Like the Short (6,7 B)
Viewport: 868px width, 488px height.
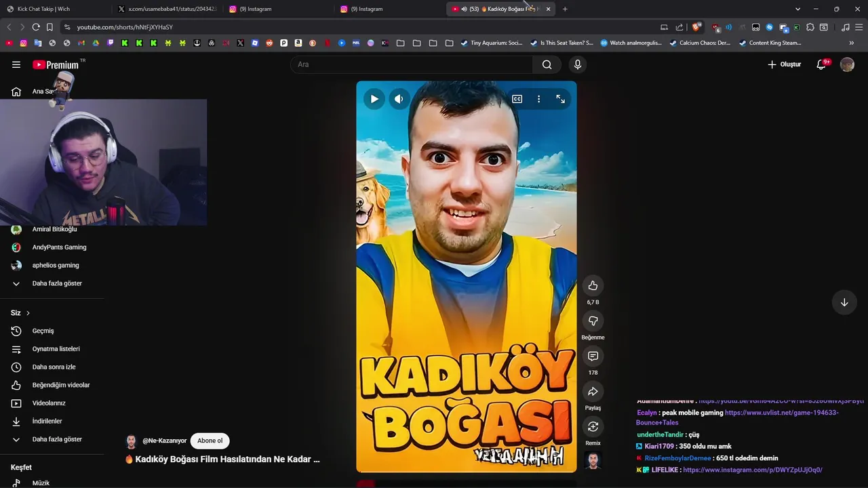point(593,285)
